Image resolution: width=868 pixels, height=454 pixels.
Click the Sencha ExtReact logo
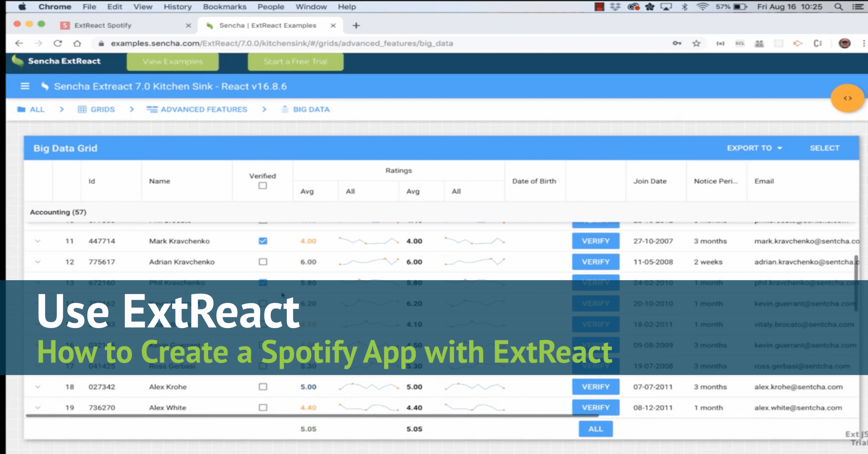coord(56,61)
